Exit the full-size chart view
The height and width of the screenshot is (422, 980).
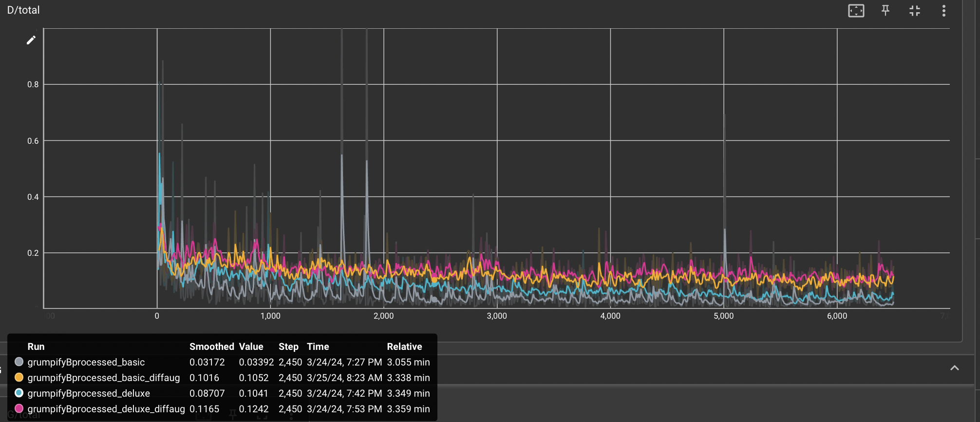tap(915, 11)
